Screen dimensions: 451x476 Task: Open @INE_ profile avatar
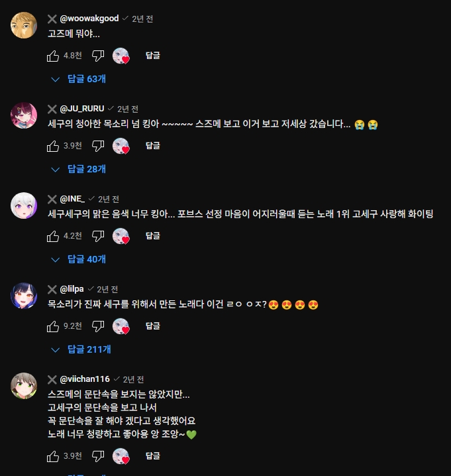pyautogui.click(x=24, y=206)
